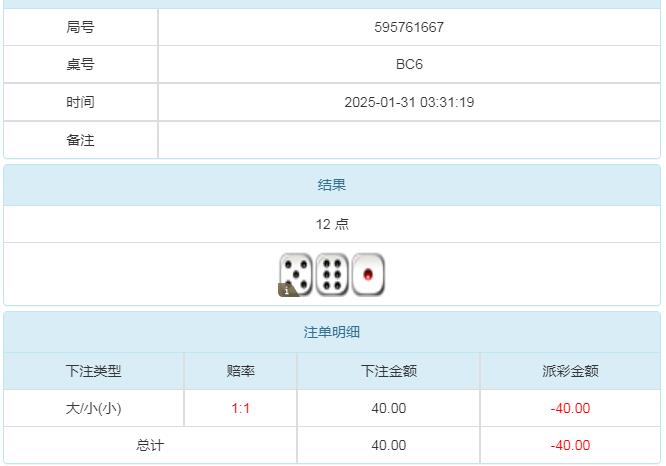666x466 pixels.
Task: Click the timestamp 2025-01-31 03:31:19
Action: pos(409,102)
